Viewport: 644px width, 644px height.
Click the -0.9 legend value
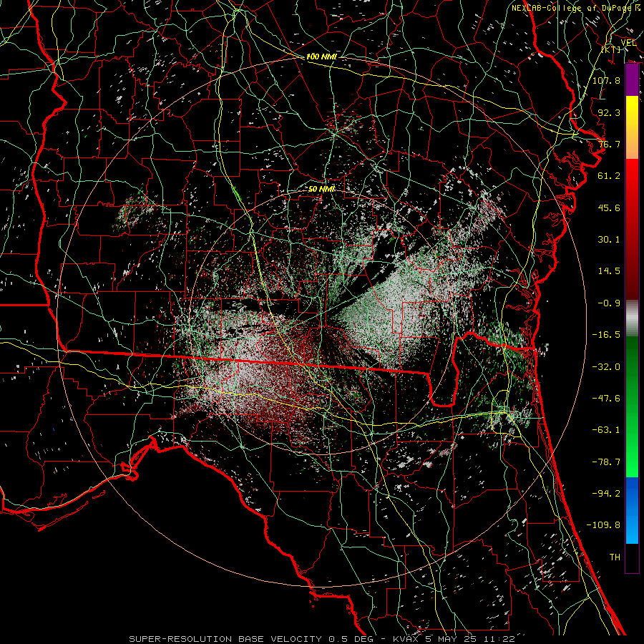pyautogui.click(x=609, y=303)
